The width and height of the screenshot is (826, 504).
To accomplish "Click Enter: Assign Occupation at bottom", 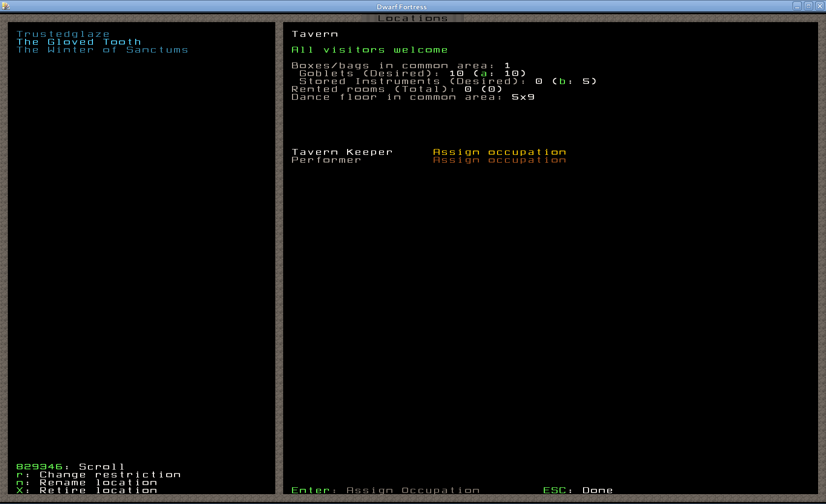I will coord(385,491).
